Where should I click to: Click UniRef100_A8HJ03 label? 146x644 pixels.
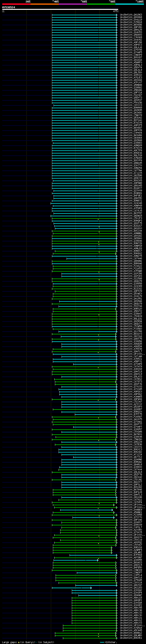tap(131, 623)
